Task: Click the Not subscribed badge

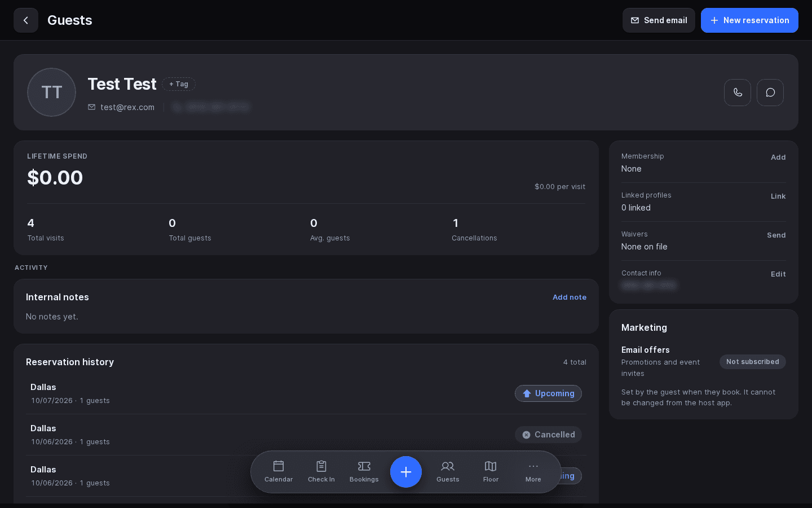Action: (753, 362)
